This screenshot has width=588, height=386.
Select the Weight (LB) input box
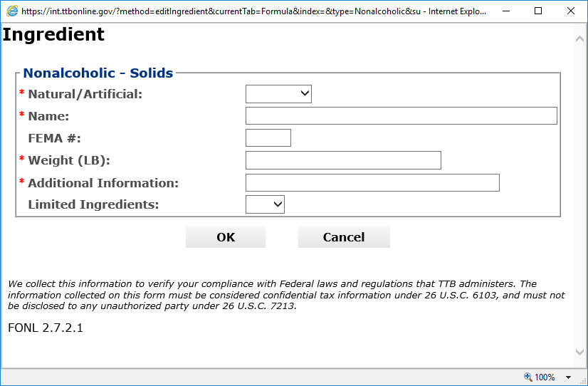pos(343,160)
